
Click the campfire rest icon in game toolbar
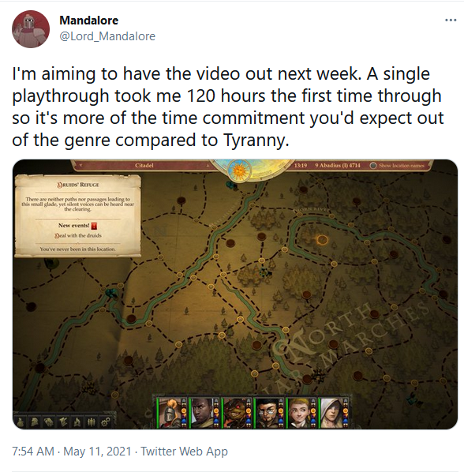tap(77, 422)
